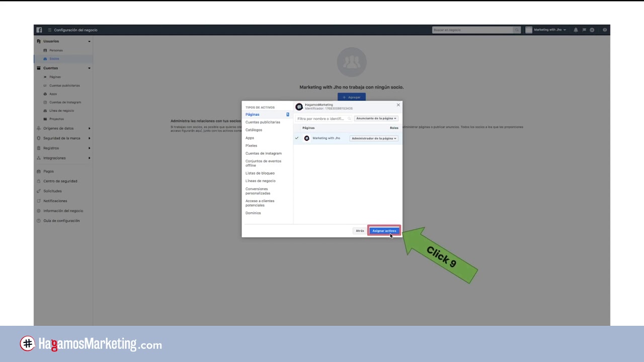644x362 pixels.
Task: Click the Proyectos folder icon
Action: point(45,119)
